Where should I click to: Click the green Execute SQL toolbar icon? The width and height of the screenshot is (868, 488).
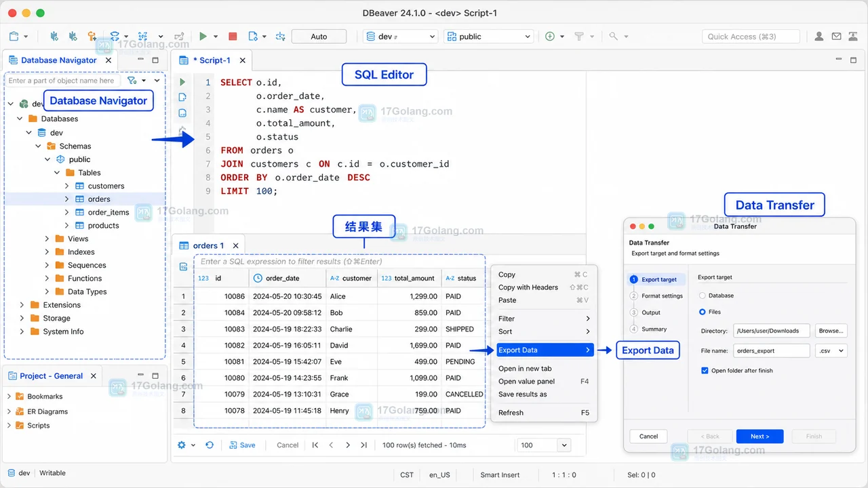pos(203,37)
